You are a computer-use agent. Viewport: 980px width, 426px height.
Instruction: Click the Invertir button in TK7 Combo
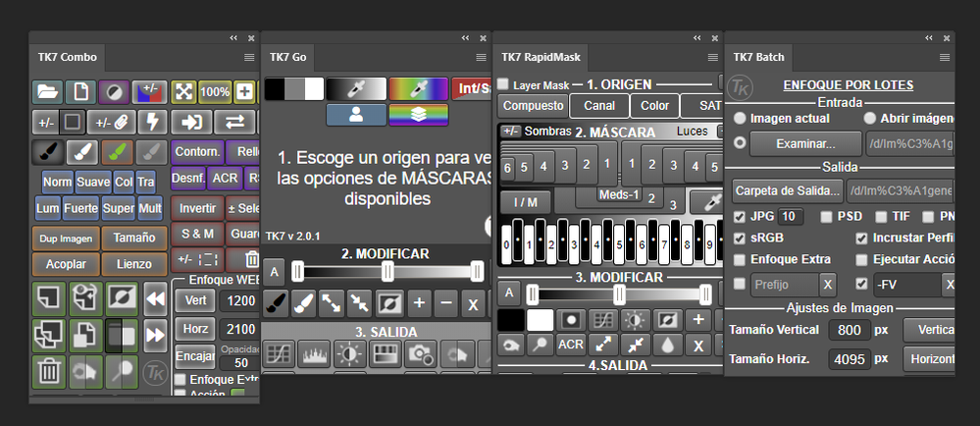(x=197, y=208)
